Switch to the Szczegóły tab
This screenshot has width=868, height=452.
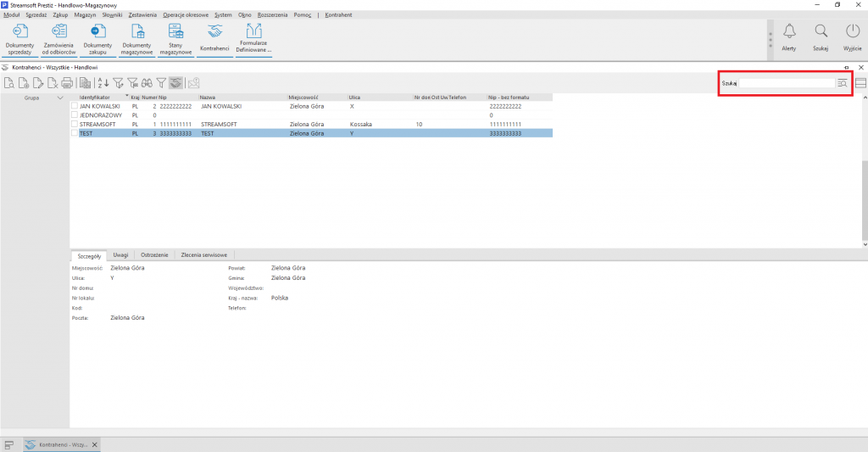(89, 256)
